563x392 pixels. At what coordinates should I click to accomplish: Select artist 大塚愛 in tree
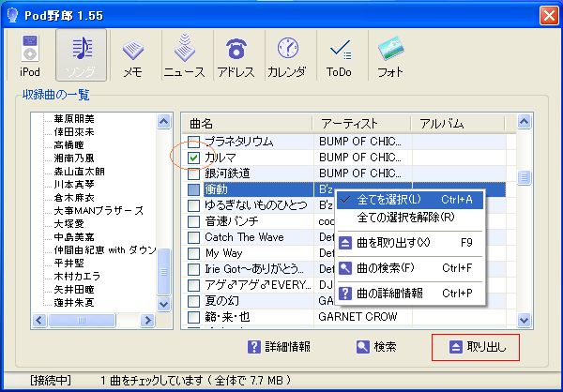68,224
